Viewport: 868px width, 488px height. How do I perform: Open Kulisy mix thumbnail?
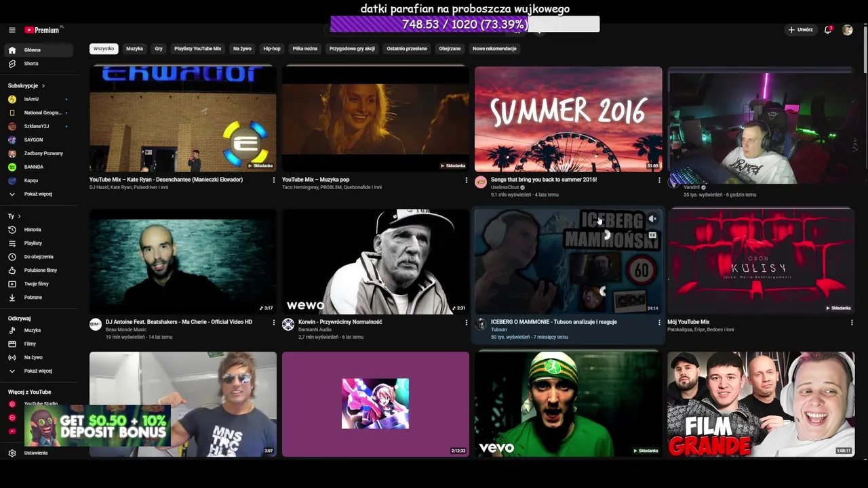coord(761,262)
